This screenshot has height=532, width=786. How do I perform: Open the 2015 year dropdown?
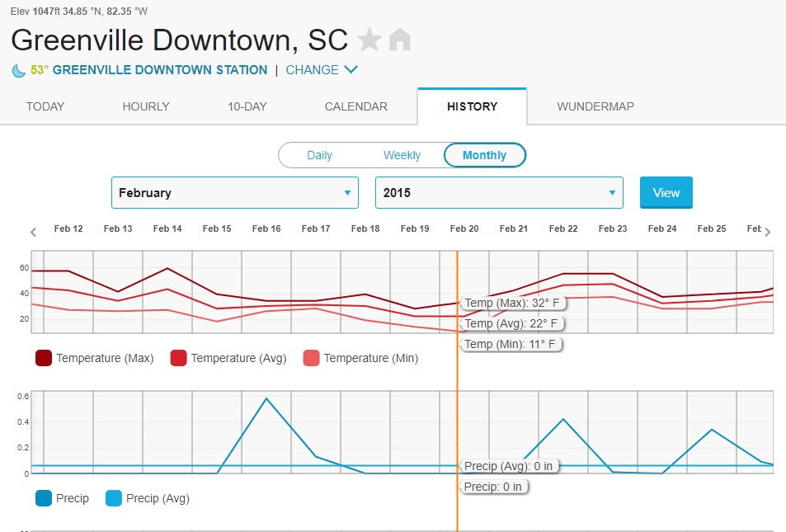[x=499, y=193]
